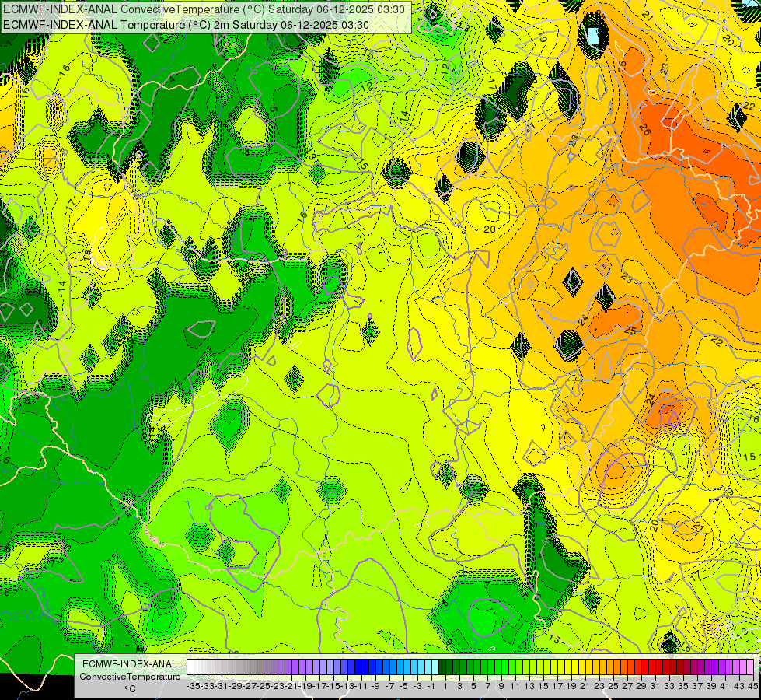Select legend color box above -35

[190, 667]
